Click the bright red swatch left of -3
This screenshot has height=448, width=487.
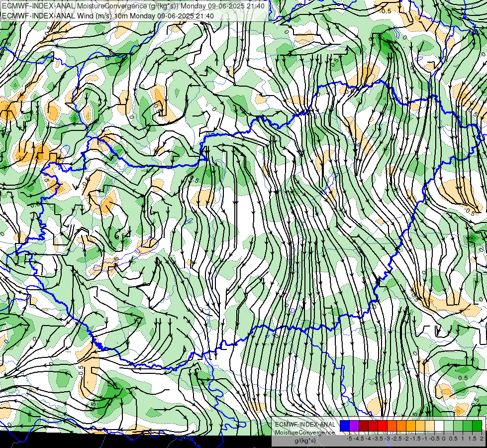(x=383, y=426)
